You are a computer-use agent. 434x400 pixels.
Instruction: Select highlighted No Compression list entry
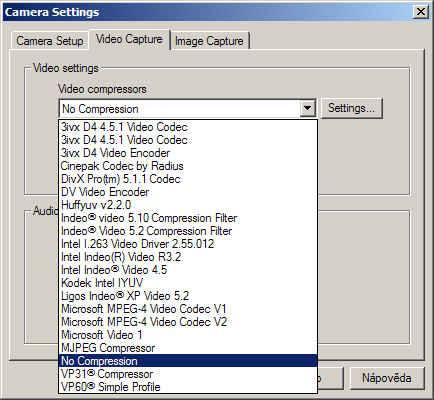[188, 361]
